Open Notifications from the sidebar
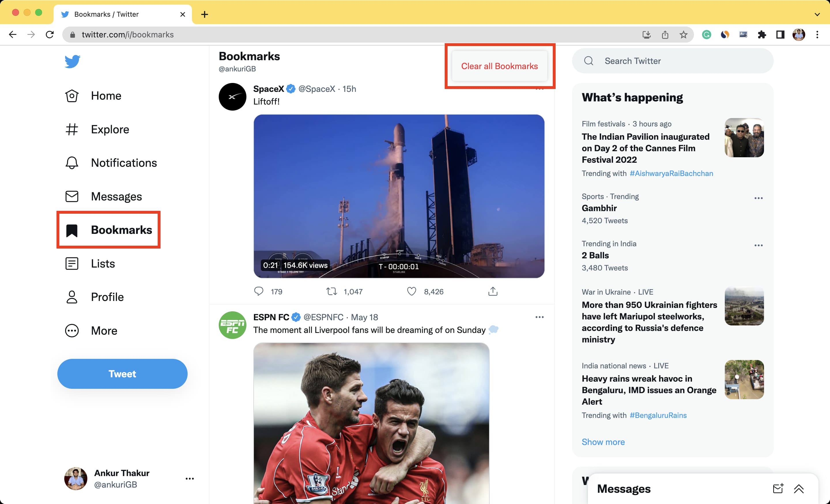Image resolution: width=830 pixels, height=504 pixels. [x=111, y=163]
